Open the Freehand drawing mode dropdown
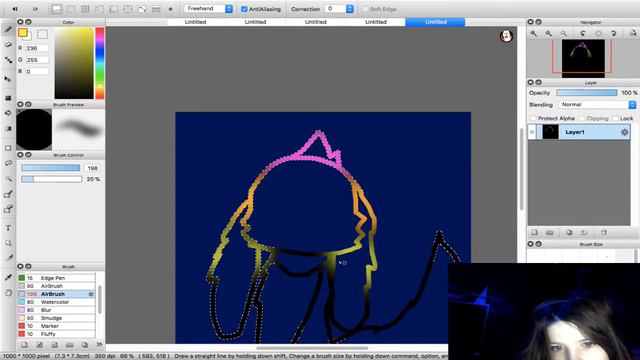 click(209, 9)
